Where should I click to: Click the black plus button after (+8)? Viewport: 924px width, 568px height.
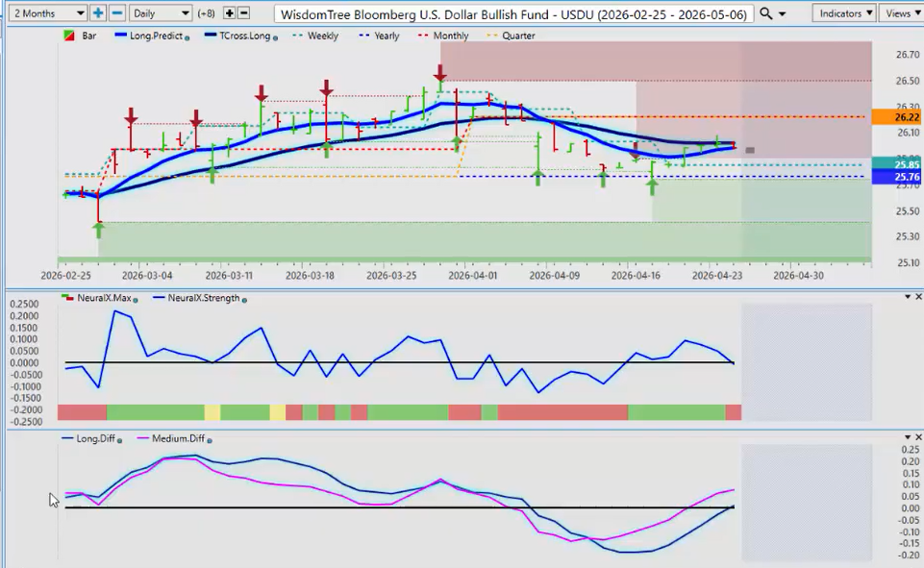click(229, 13)
